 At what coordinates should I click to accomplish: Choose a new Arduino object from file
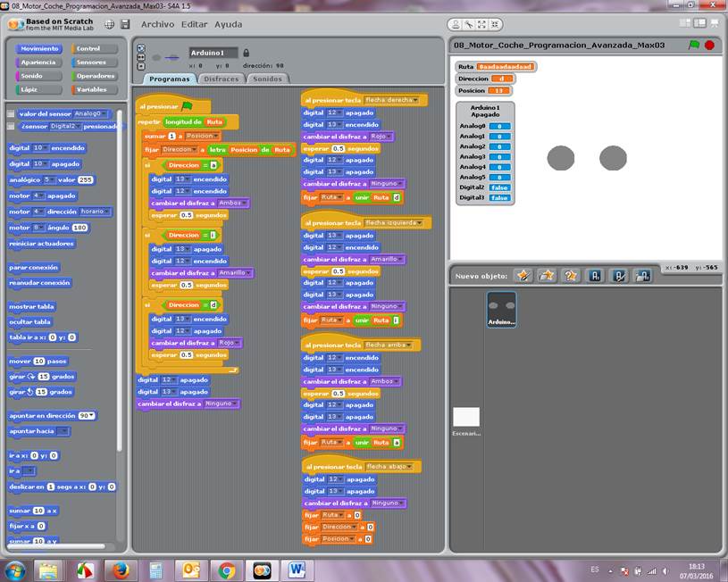[x=643, y=276]
